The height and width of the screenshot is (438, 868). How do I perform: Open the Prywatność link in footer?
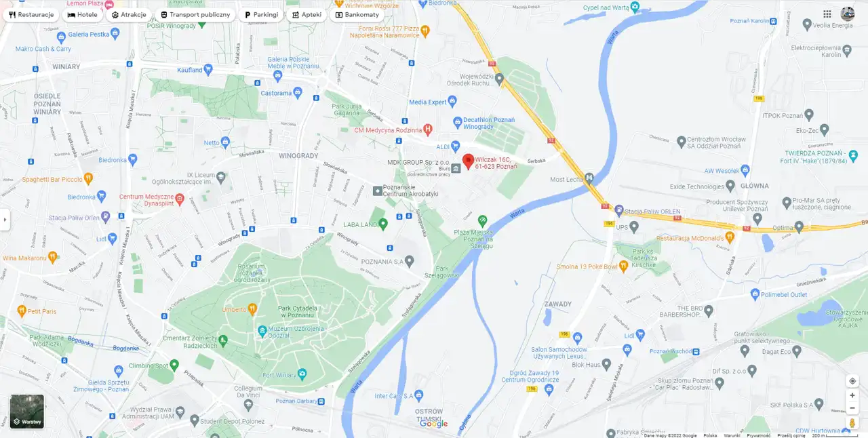[758, 435]
